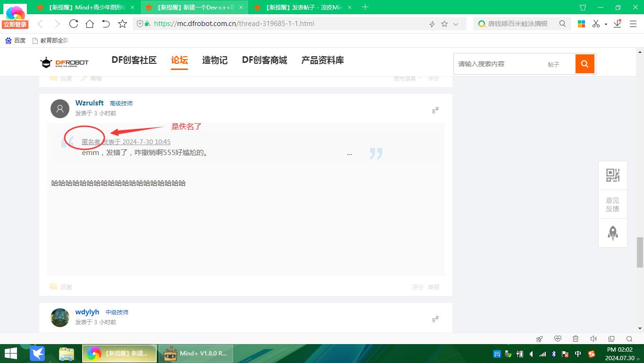644x363 pixels.
Task: Add this page to favorites (star beside home)
Action: (x=122, y=24)
